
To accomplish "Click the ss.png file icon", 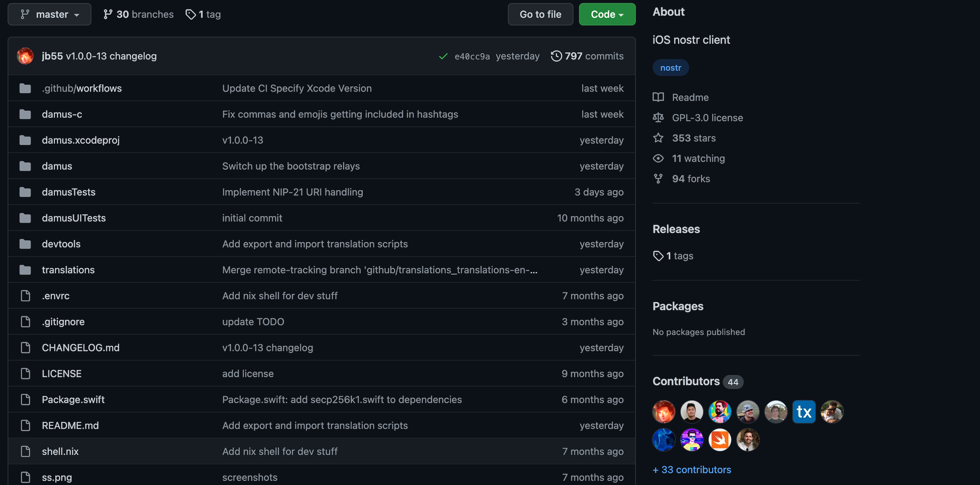I will pos(26,477).
